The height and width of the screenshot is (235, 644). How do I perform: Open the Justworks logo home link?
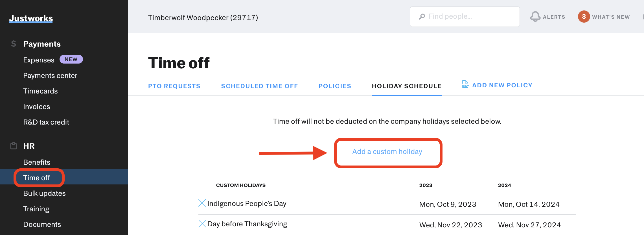31,18
